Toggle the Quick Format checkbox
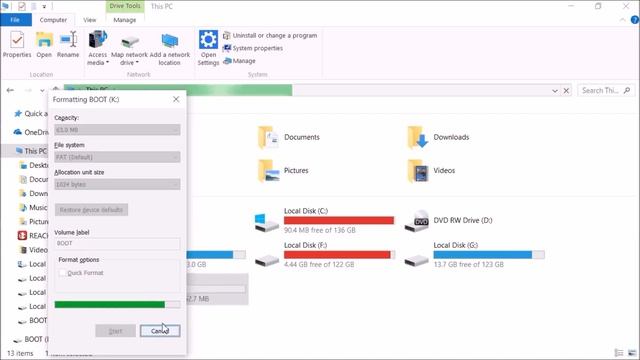This screenshot has width=640, height=360. click(x=62, y=273)
